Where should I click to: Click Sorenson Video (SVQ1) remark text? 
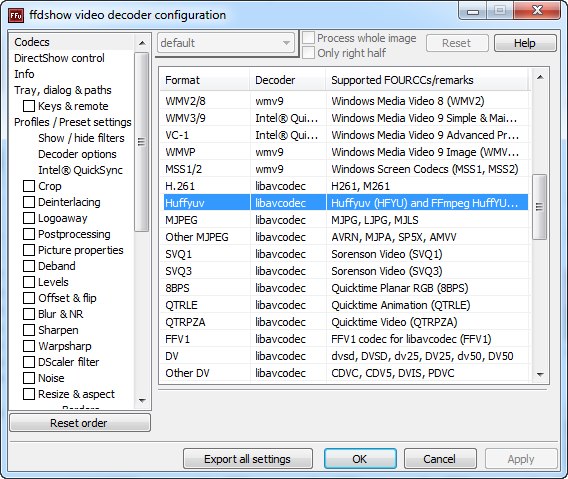(387, 254)
